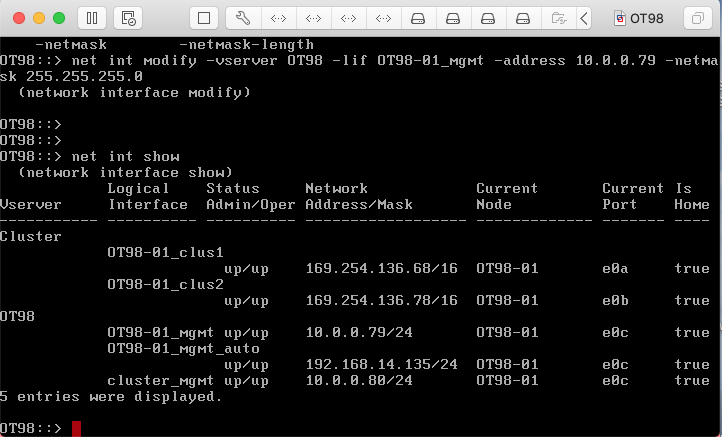Click the Cluster vserver row label
Viewport: 722px width, 437px height.
[30, 237]
